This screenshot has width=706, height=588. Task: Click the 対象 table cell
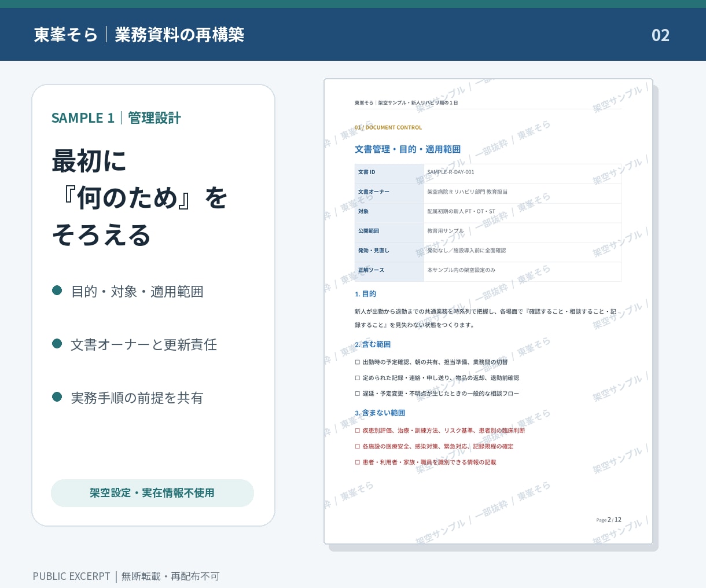point(389,212)
